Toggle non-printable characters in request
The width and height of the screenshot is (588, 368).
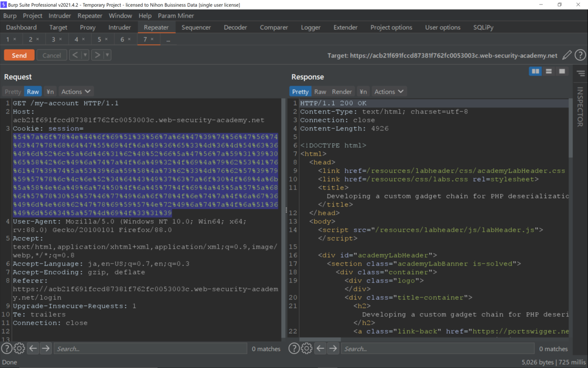pos(50,92)
